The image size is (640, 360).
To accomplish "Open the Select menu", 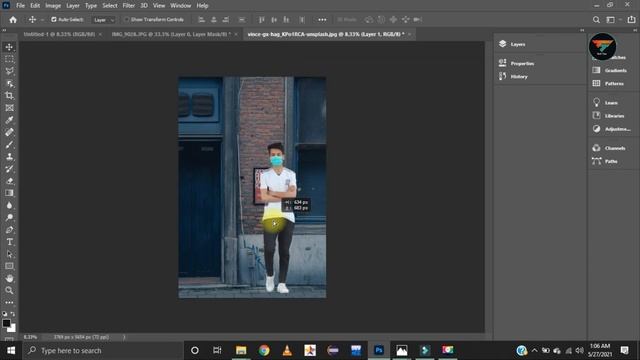I will (109, 6).
